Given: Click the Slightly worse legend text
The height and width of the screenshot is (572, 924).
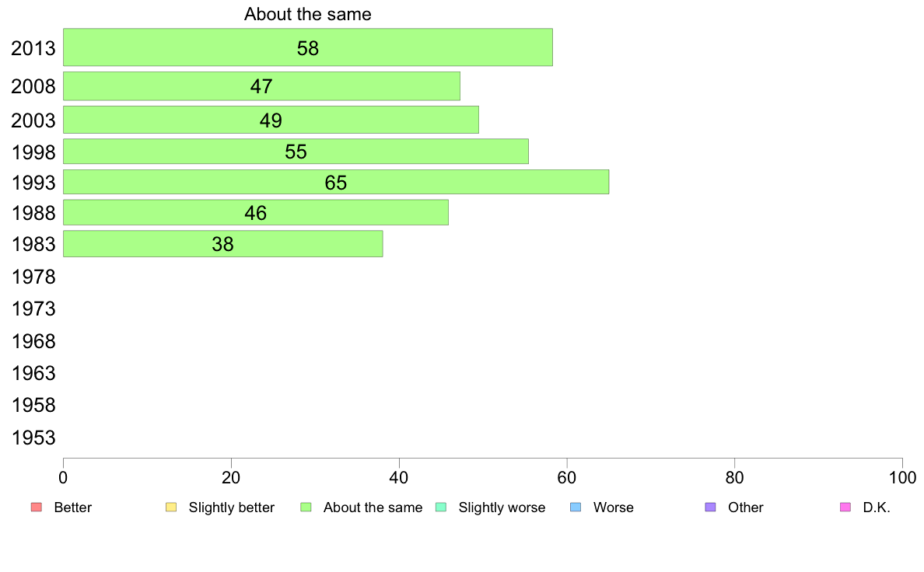Looking at the screenshot, I should (x=502, y=507).
